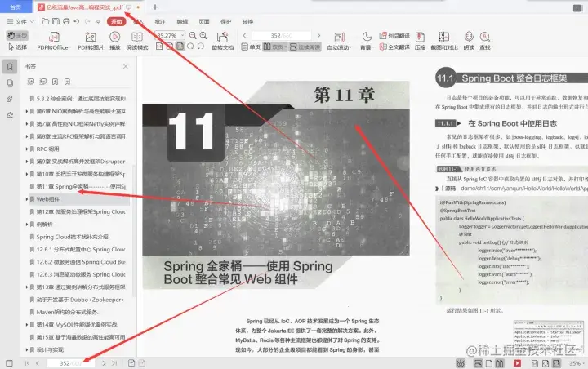The image size is (588, 369).
Task: Open the 转换 convert ribbon tab
Action: [248, 22]
